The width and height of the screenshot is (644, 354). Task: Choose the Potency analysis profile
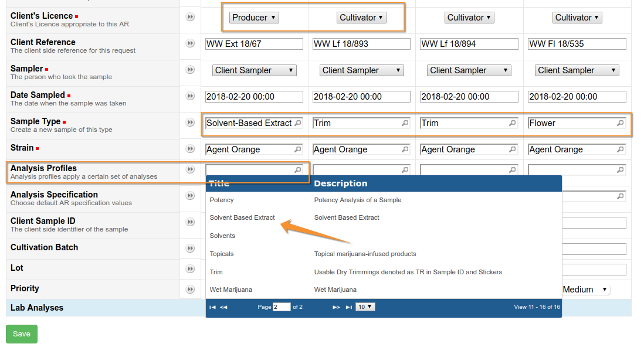(x=222, y=200)
